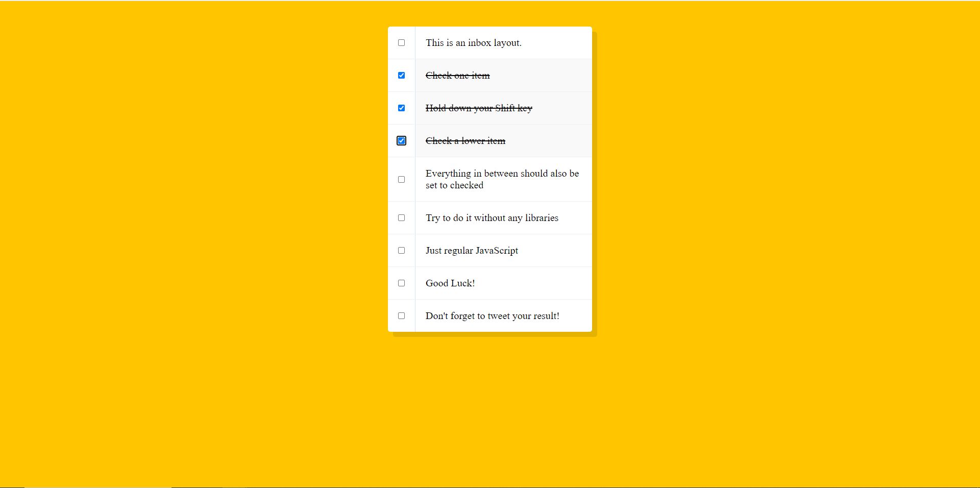The height and width of the screenshot is (488, 980).
Task: Check the 'Just regular JavaScript' checkbox
Action: point(401,251)
